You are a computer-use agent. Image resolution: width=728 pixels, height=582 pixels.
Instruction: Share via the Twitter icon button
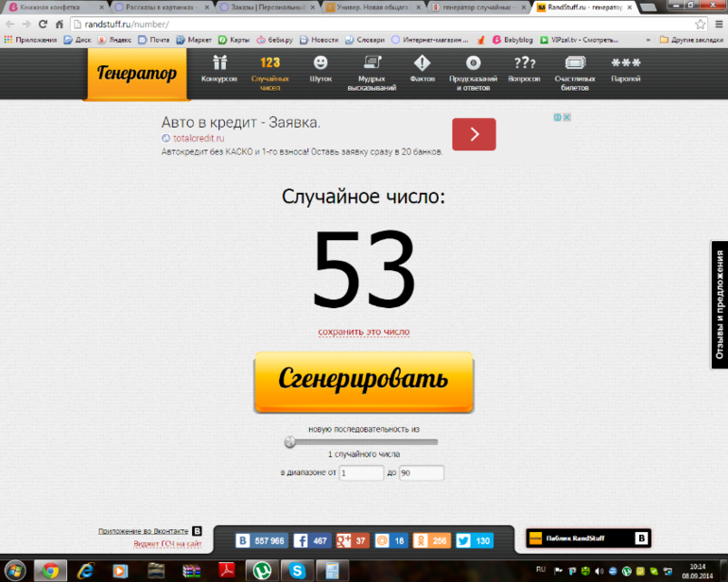click(x=463, y=540)
